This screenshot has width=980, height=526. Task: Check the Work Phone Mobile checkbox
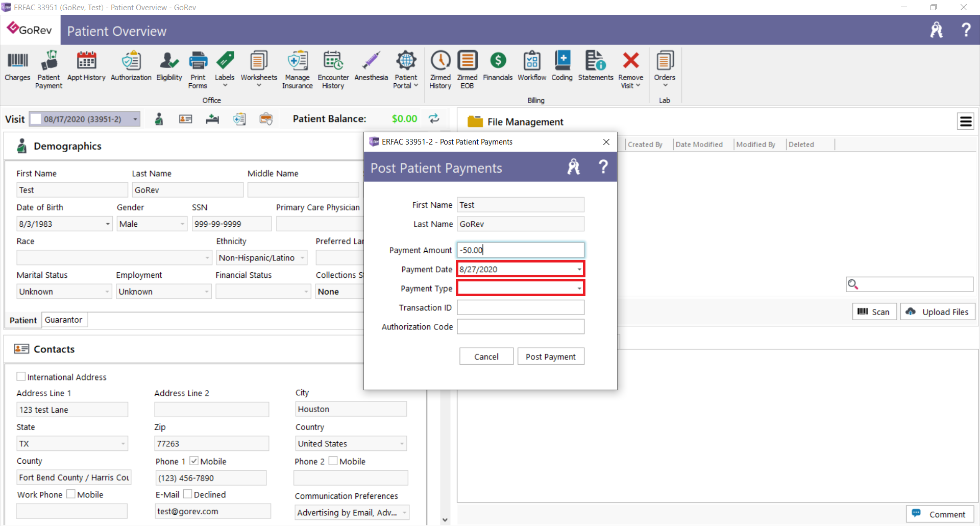point(71,494)
